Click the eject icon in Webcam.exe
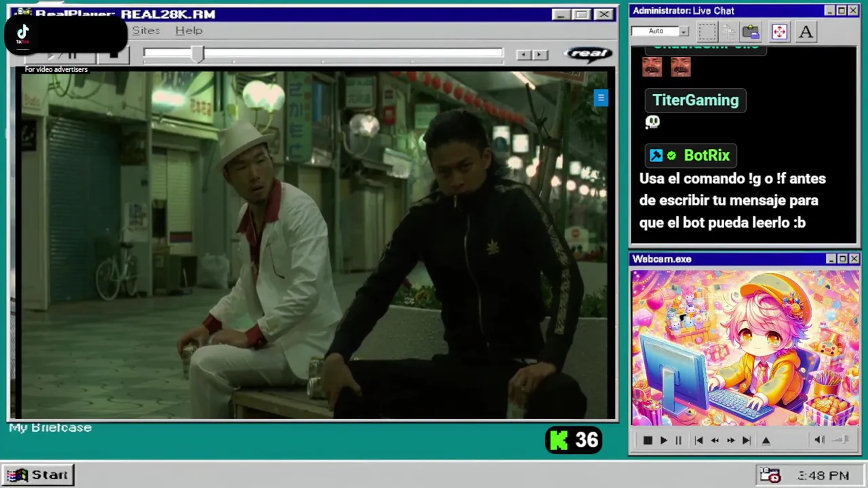The width and height of the screenshot is (868, 488). pyautogui.click(x=766, y=441)
